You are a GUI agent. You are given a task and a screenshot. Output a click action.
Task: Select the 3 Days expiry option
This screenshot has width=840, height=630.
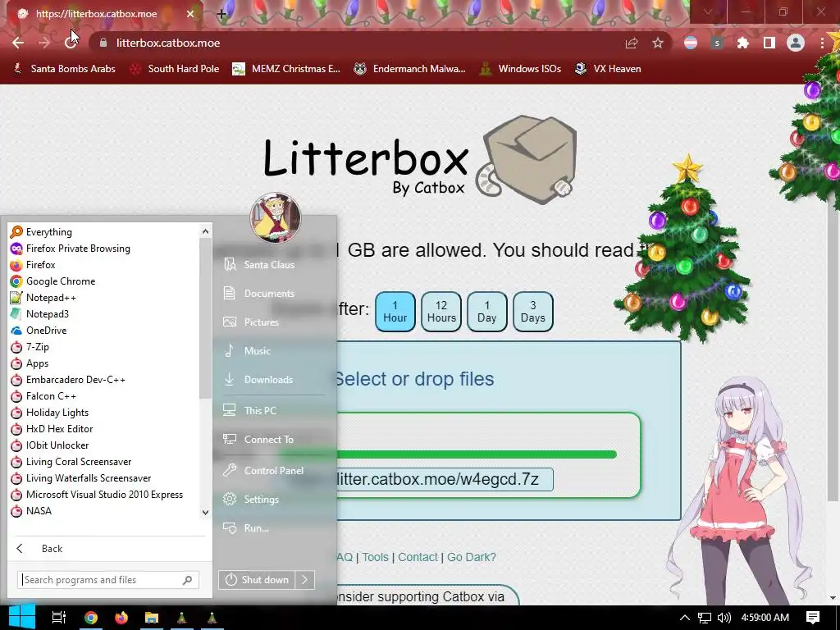pos(533,312)
